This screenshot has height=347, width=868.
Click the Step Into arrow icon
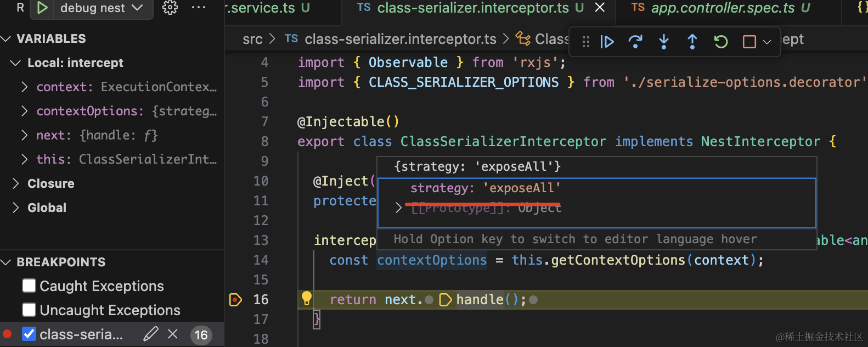(x=664, y=42)
